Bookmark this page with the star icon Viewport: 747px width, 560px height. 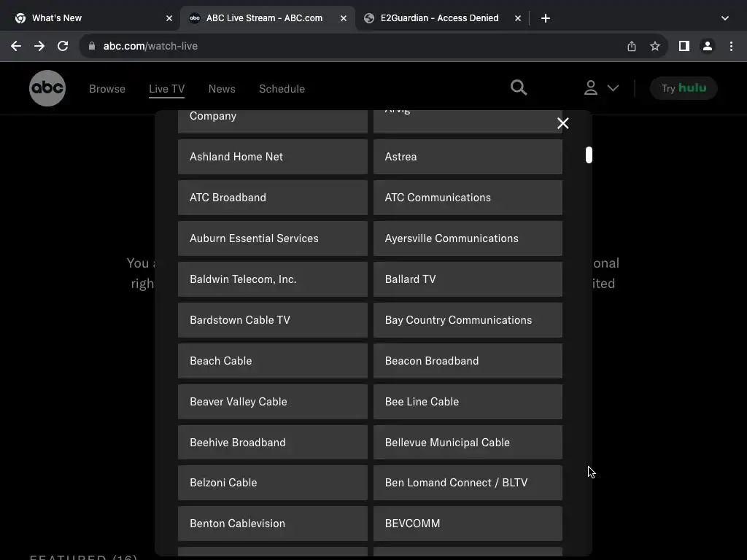(x=655, y=46)
